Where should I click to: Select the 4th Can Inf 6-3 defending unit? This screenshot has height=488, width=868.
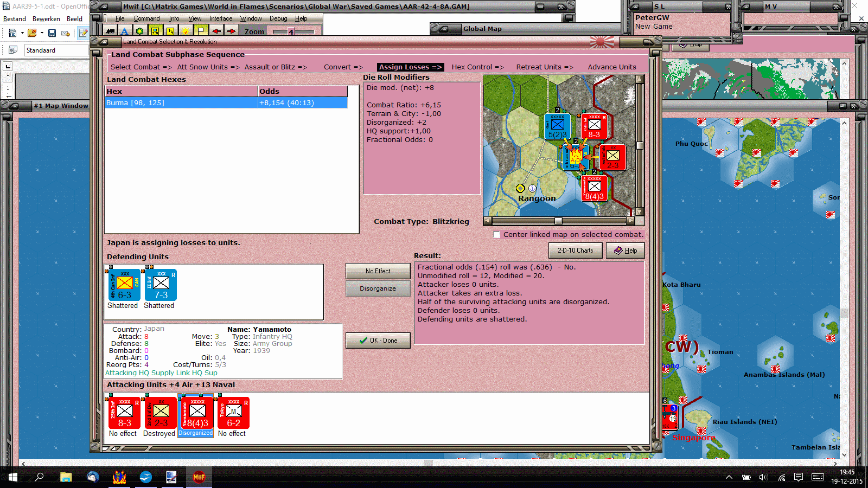pos(124,285)
